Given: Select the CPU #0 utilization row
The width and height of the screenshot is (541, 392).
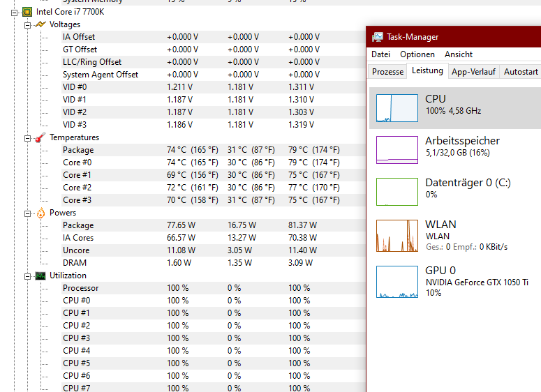Looking at the screenshot, I should [213, 301].
